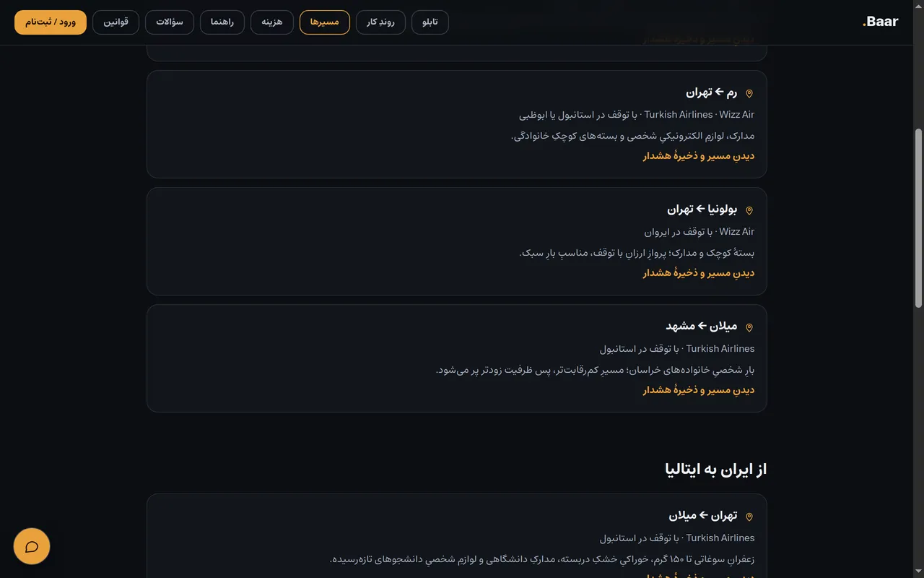Click the location pin beside تهران ← میلان
The height and width of the screenshot is (578, 924).
[749, 517]
